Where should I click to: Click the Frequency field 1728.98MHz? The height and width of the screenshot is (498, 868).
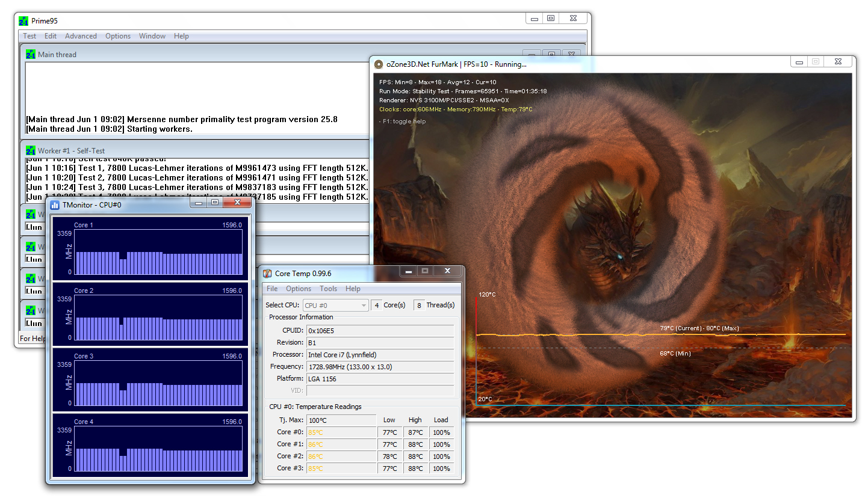(x=380, y=366)
